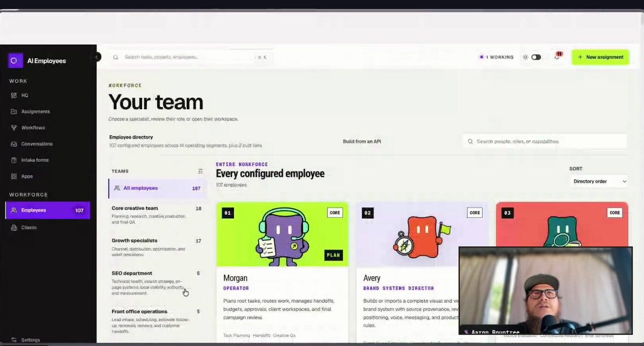Select the Growth specialists team
Screen dimensions: 644x346
157,247
